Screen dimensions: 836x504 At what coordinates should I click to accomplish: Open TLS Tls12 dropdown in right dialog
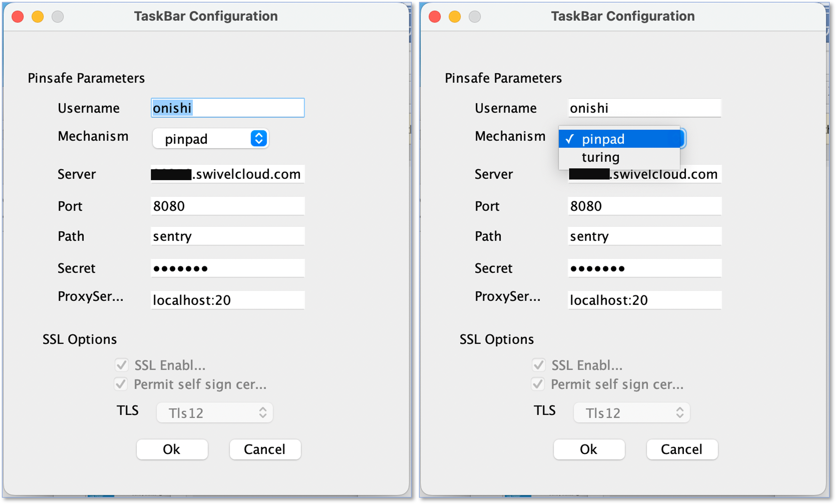tap(631, 413)
